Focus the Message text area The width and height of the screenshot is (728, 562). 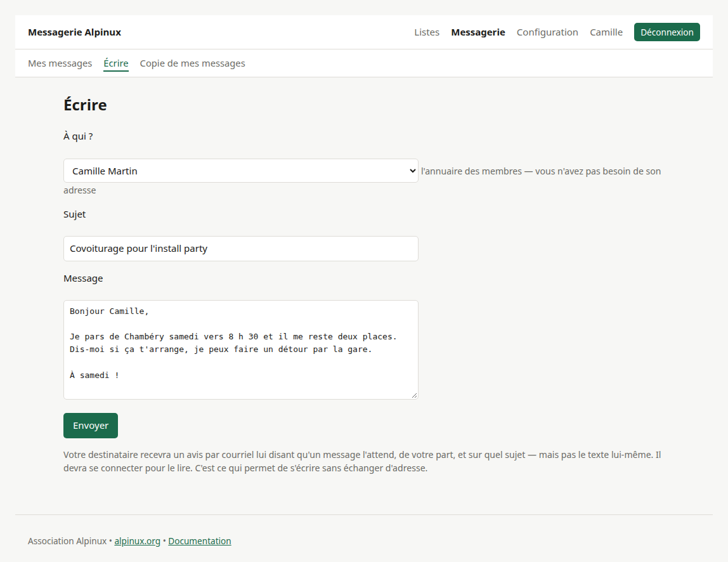240,350
